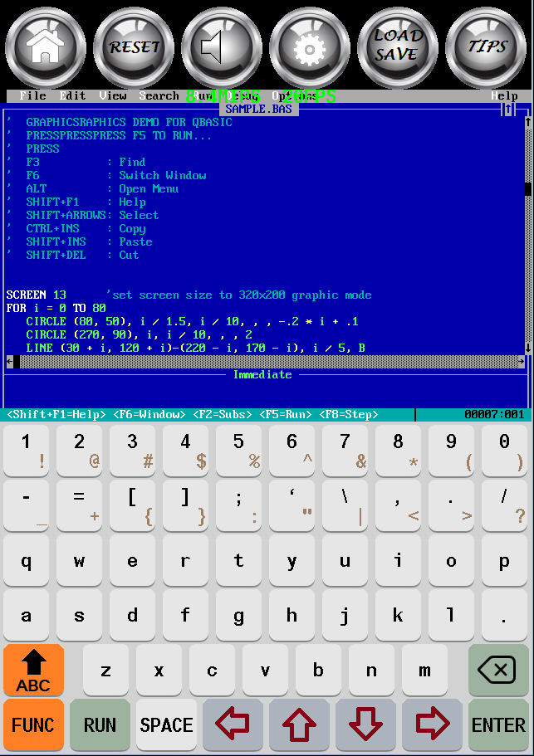Click the editor maximize arrow box
The width and height of the screenshot is (534, 756).
[x=507, y=110]
